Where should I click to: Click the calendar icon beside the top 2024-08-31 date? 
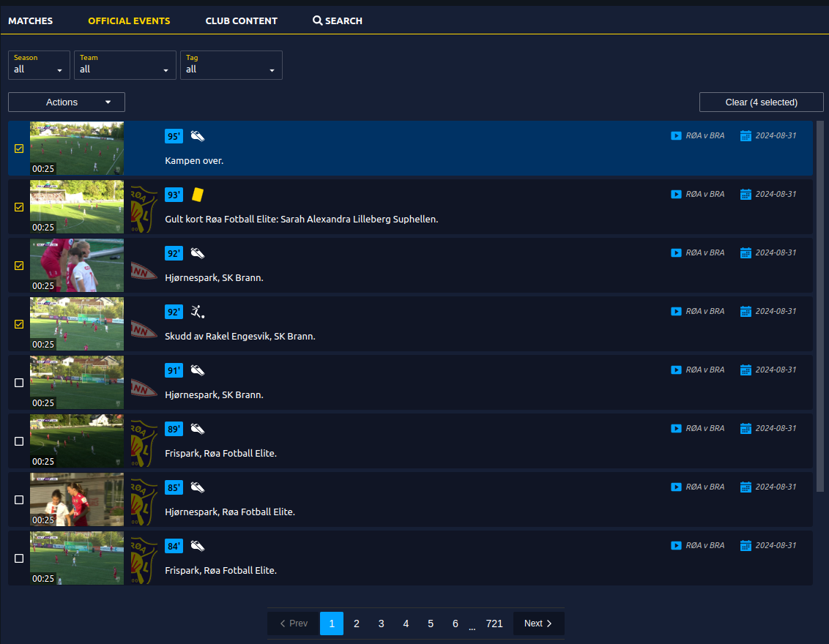[x=746, y=135]
